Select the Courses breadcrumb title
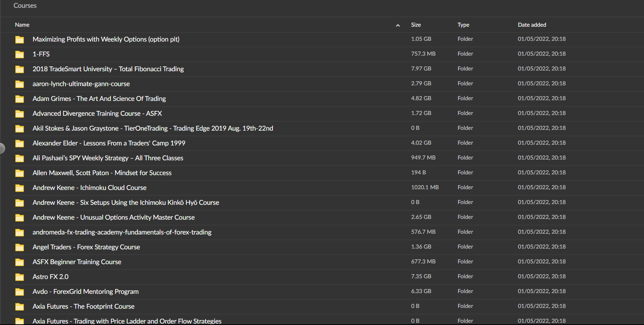Image resolution: width=644 pixels, height=325 pixels. point(25,6)
